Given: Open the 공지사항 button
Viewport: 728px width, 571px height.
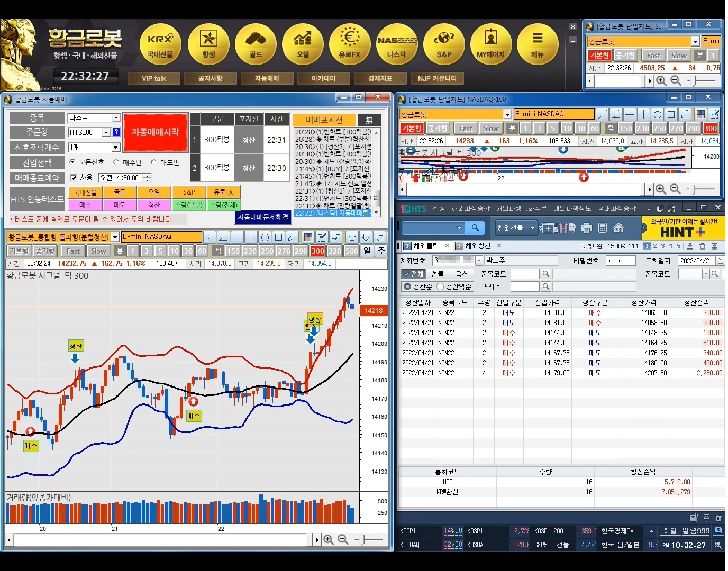Looking at the screenshot, I should 210,78.
